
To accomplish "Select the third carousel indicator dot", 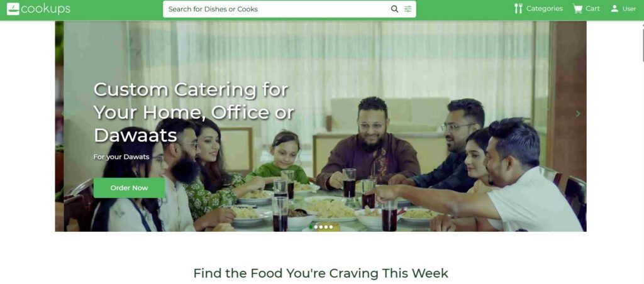I will click(321, 227).
